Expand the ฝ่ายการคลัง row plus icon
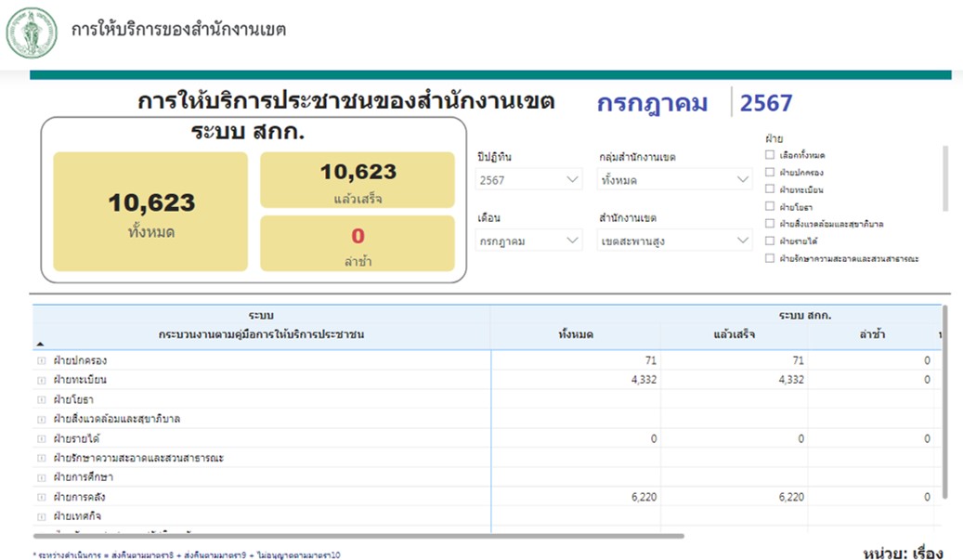963x560 pixels. click(41, 497)
